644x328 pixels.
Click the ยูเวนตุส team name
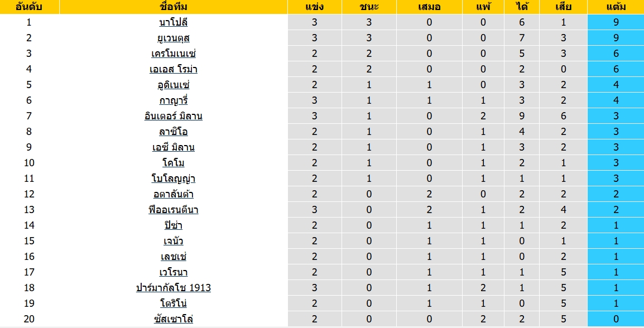174,38
